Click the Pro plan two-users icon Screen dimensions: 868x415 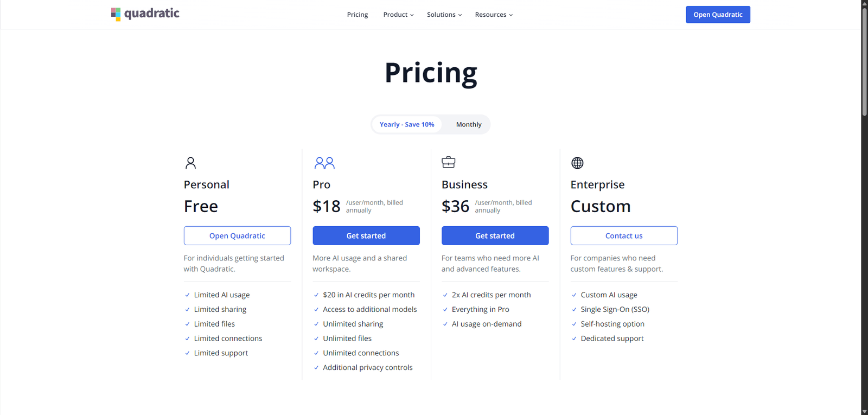[324, 163]
